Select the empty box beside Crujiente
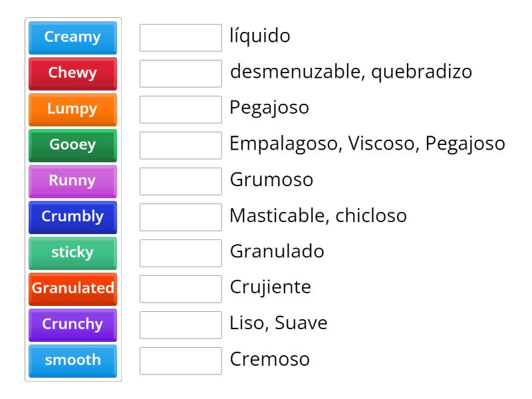Screen dimensions: 532x399 pos(180,289)
